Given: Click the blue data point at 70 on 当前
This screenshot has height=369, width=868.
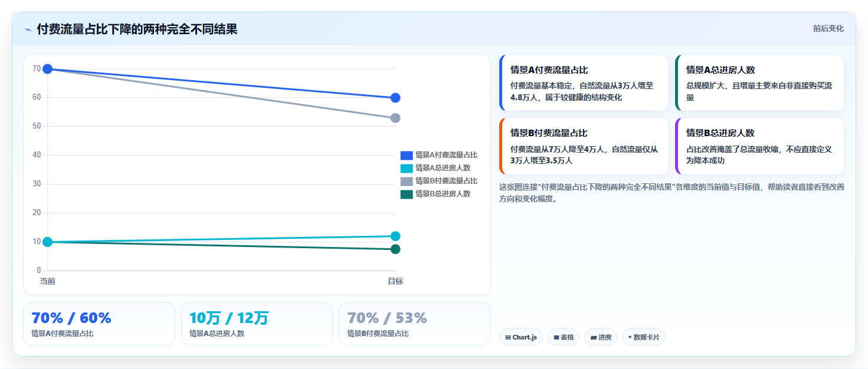Looking at the screenshot, I should 48,69.
